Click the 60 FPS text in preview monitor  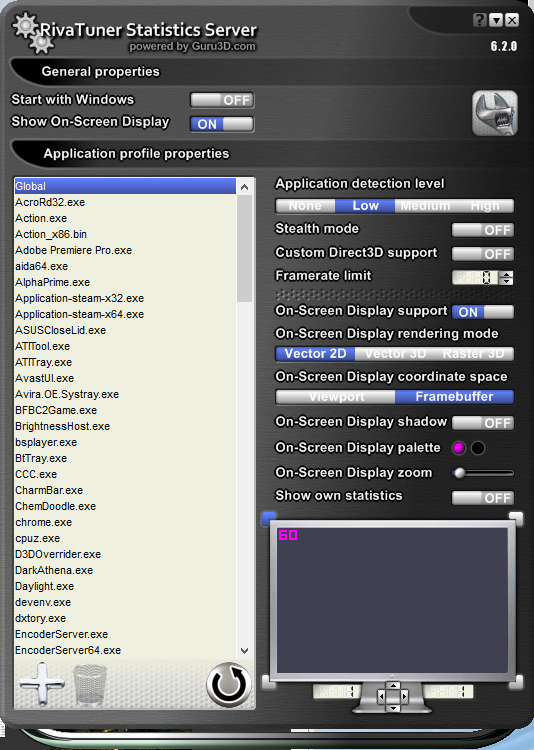coord(288,535)
